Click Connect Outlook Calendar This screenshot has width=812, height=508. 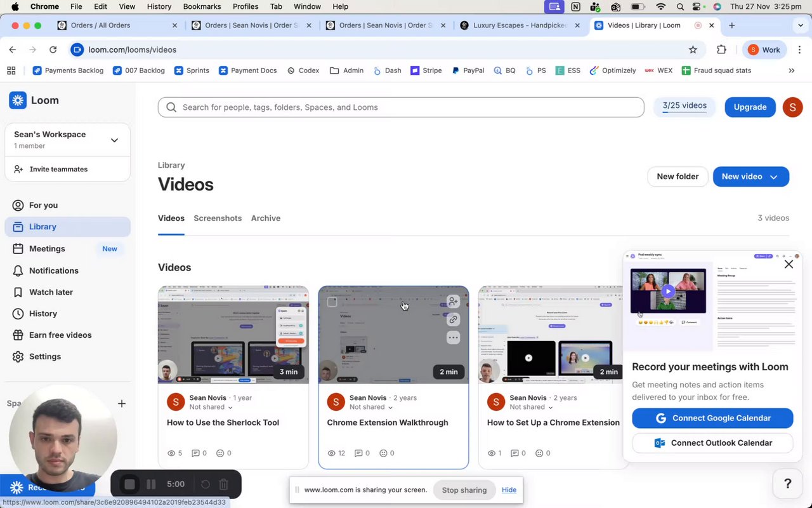coord(712,443)
